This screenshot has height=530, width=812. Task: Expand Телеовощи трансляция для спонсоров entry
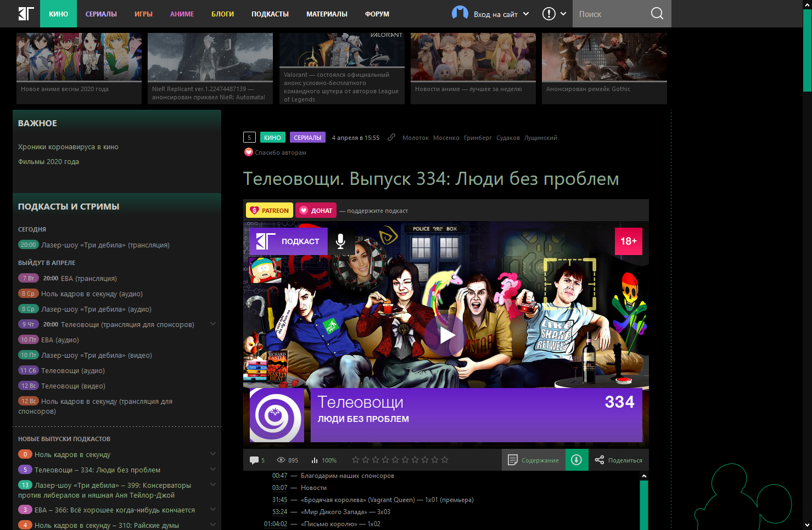(x=213, y=324)
